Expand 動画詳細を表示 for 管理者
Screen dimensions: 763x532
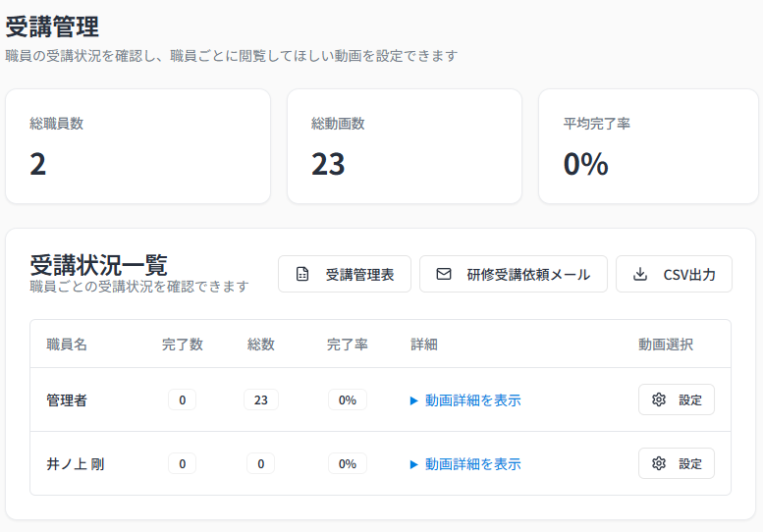point(465,400)
